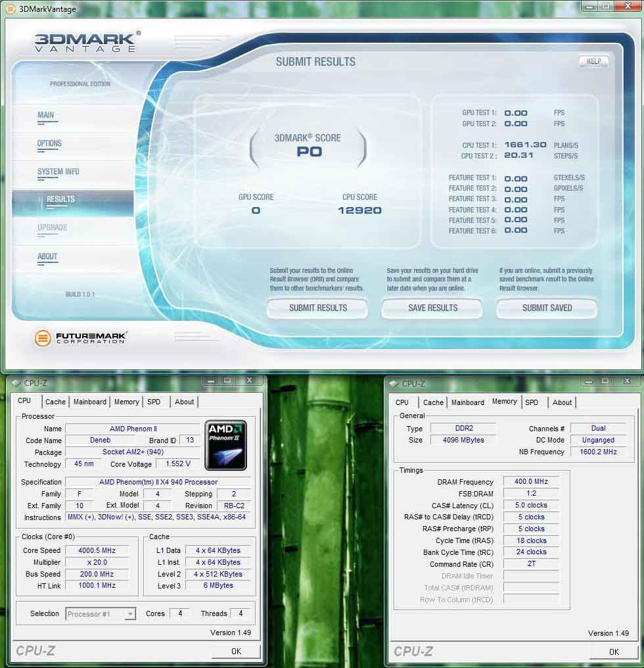Image resolution: width=644 pixels, height=668 pixels.
Task: Switch to Mainboard tab in left CPU-Z
Action: coord(90,402)
